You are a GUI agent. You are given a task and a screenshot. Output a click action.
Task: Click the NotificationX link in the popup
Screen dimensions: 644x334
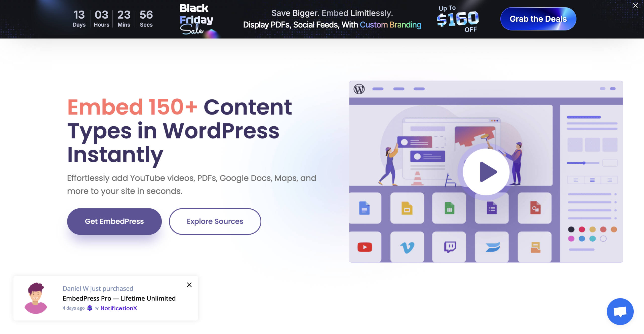click(118, 308)
